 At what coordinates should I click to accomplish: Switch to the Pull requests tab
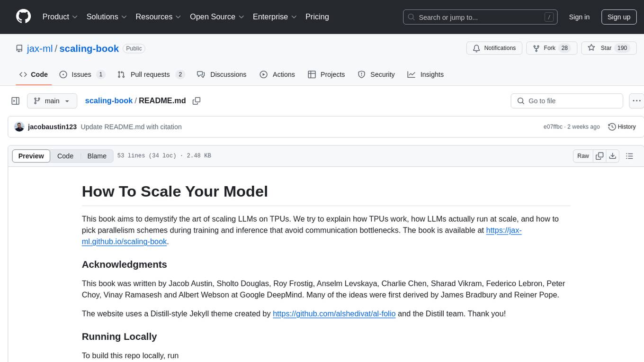(x=151, y=74)
